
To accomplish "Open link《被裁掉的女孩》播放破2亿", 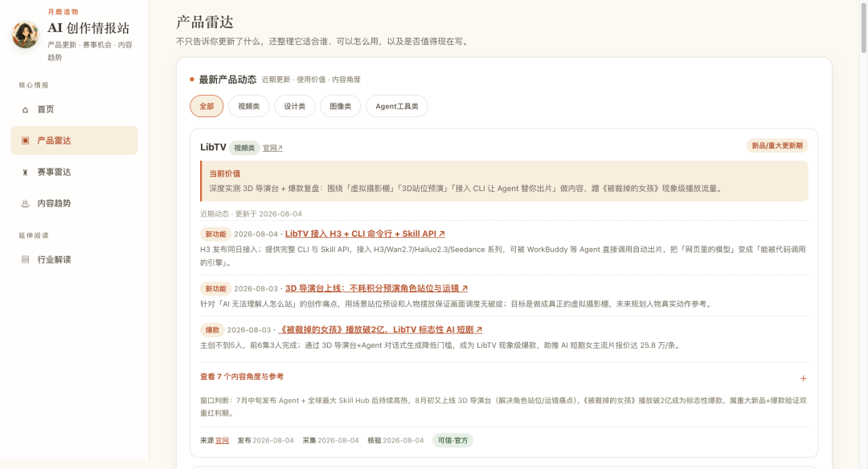I will click(379, 329).
